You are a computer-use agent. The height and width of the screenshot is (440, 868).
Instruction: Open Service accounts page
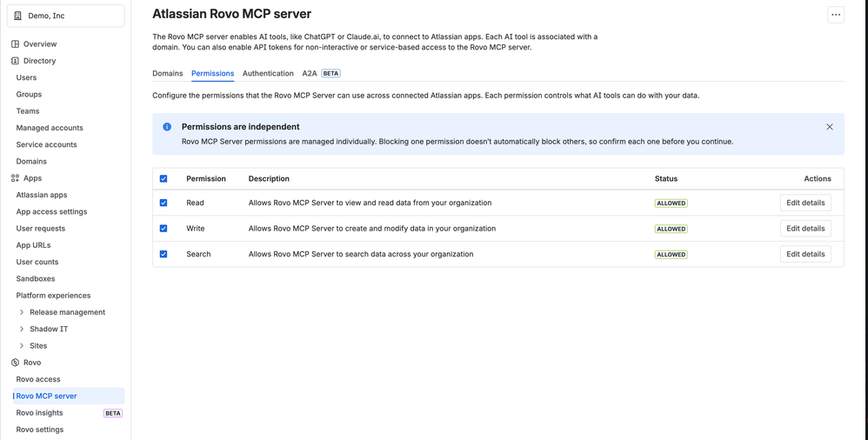coord(46,144)
